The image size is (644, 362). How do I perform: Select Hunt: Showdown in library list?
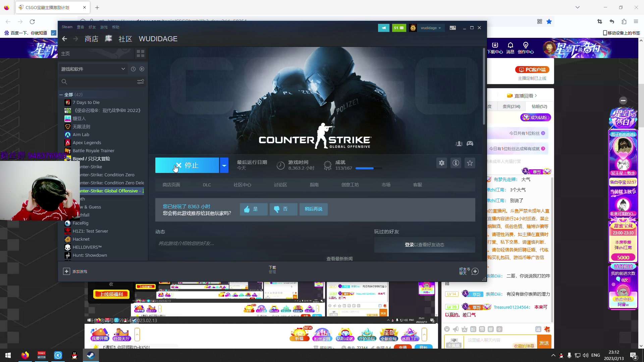coord(90,255)
